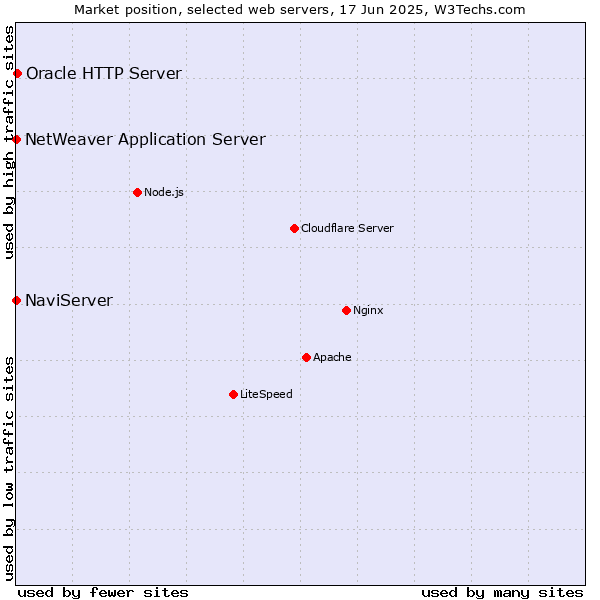Click the chart title mentioning W3Techs.com

pyautogui.click(x=300, y=10)
